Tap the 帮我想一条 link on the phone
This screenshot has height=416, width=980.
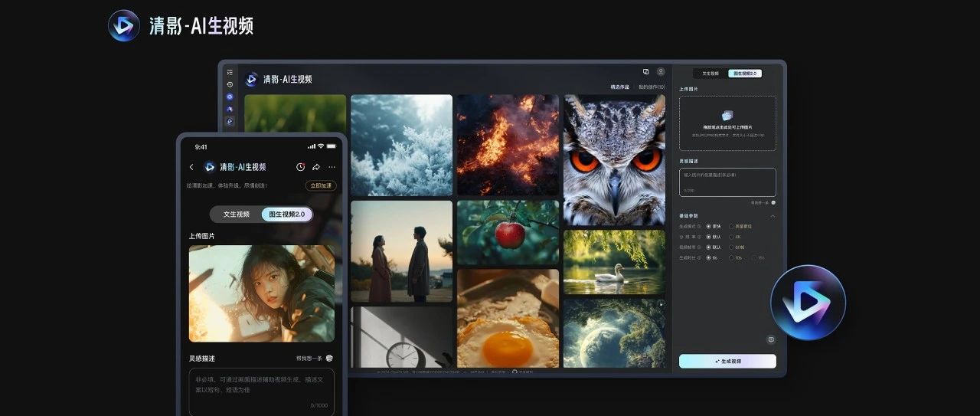(309, 358)
